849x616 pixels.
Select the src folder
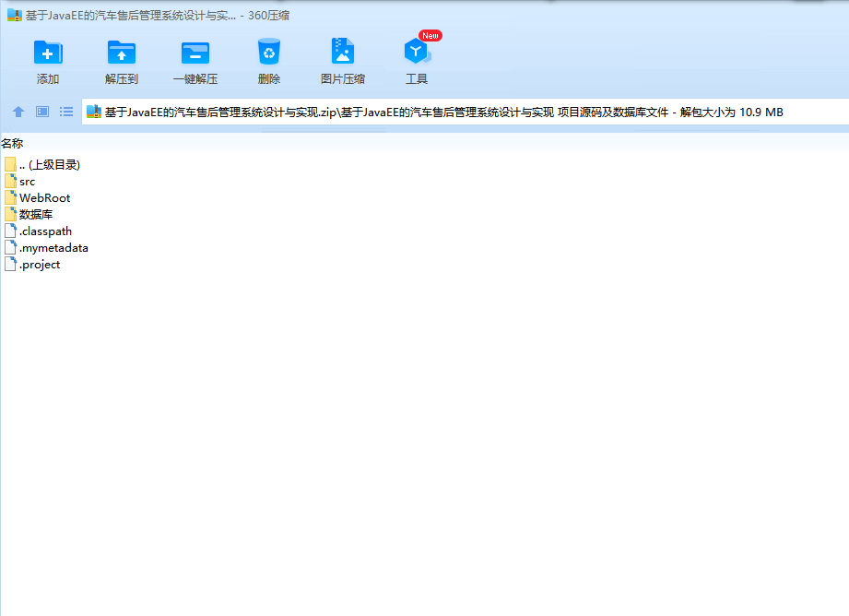pos(20,181)
